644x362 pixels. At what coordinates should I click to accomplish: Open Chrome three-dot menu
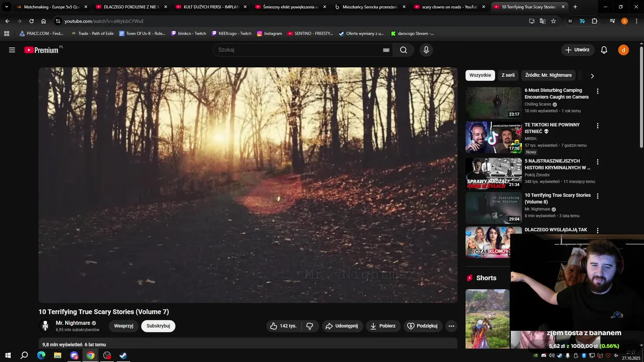pos(636,21)
